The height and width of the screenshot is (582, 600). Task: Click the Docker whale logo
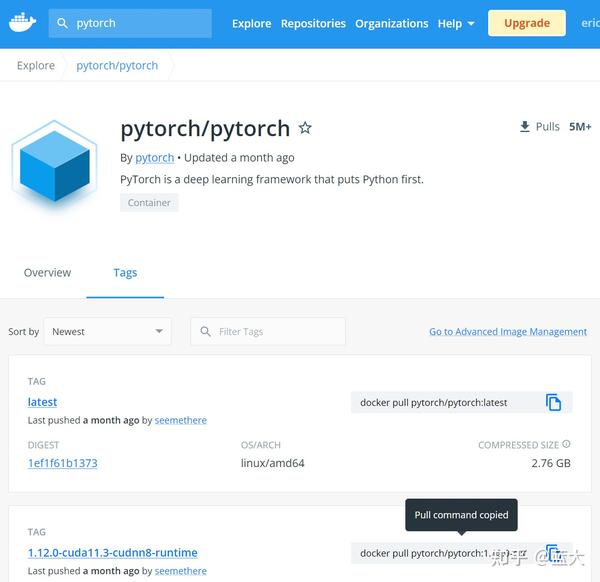(22, 23)
